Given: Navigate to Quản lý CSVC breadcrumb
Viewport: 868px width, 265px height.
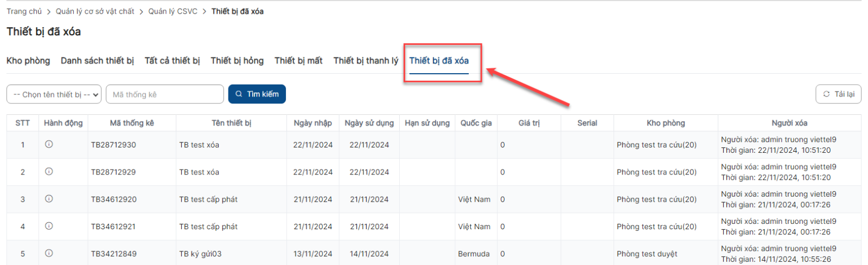Looking at the screenshot, I should (173, 11).
